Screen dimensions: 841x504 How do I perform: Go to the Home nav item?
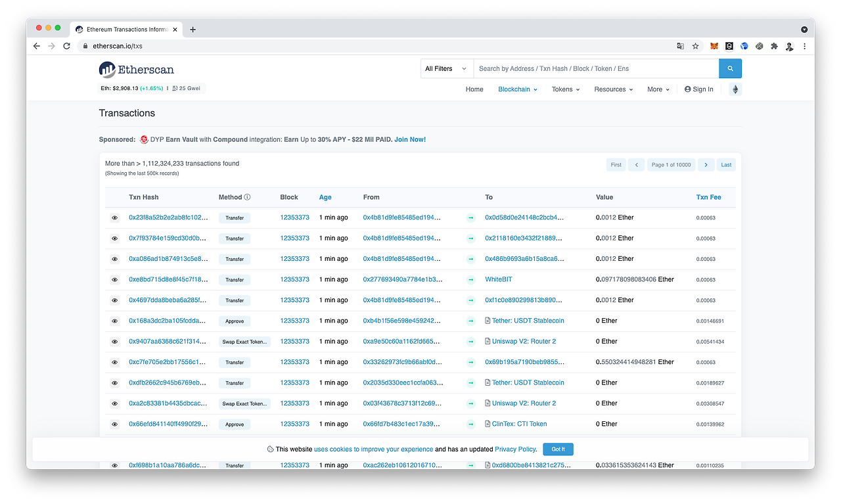pos(474,89)
